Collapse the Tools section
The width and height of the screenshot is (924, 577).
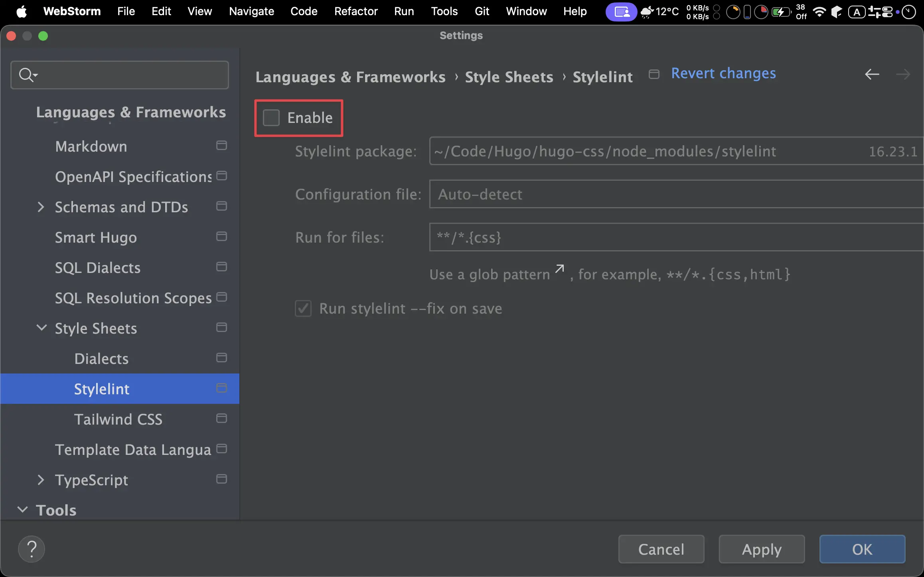click(23, 510)
